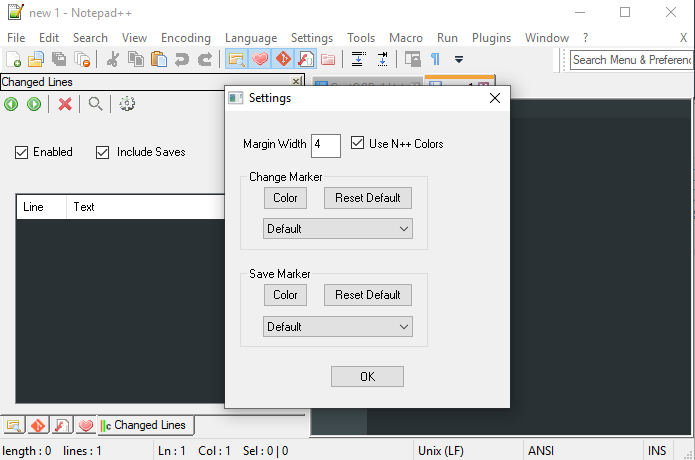The height and width of the screenshot is (460, 695).
Task: Toggle the red document braces toolbar icon
Action: 306,59
